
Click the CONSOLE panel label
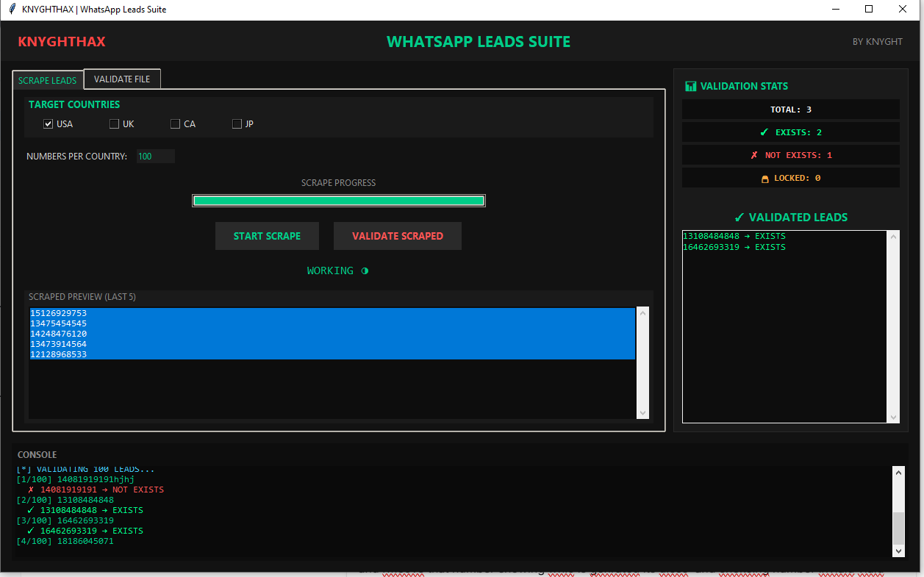coord(37,455)
